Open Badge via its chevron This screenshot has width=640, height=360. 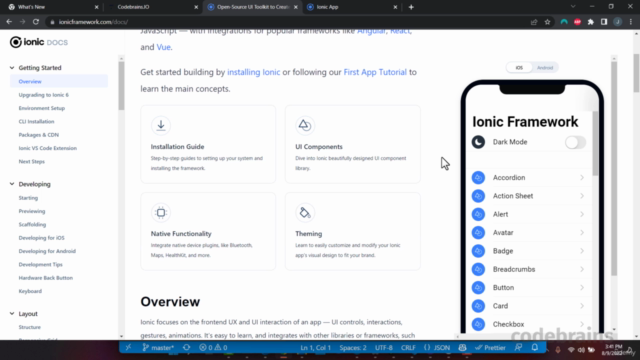[x=582, y=251]
